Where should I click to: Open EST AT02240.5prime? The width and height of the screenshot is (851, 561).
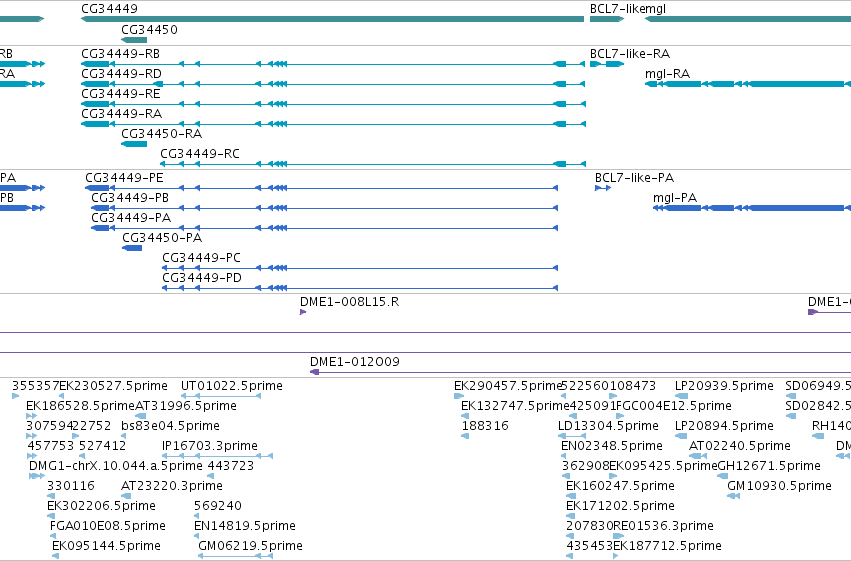tap(739, 446)
